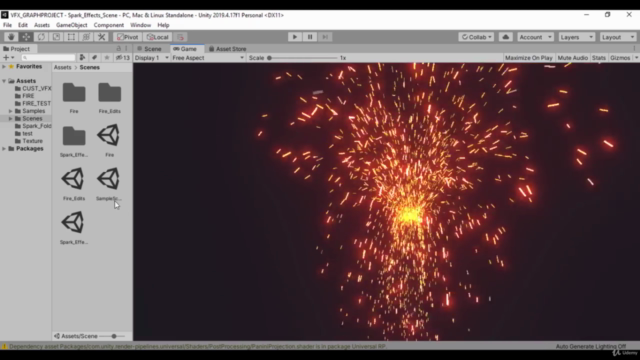Save search favorite star icon
This screenshot has height=360, width=640.
(x=107, y=58)
